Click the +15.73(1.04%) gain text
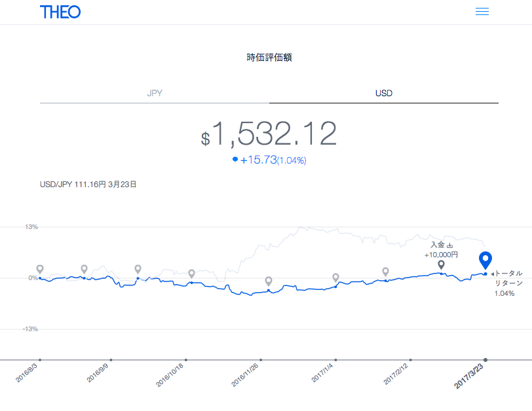 pos(273,160)
